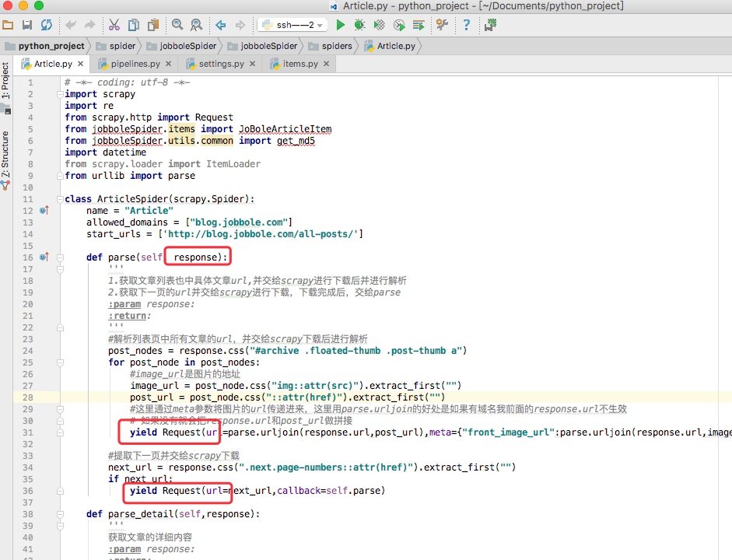Start debugging with the bug icon
The height and width of the screenshot is (560, 732).
pyautogui.click(x=359, y=25)
